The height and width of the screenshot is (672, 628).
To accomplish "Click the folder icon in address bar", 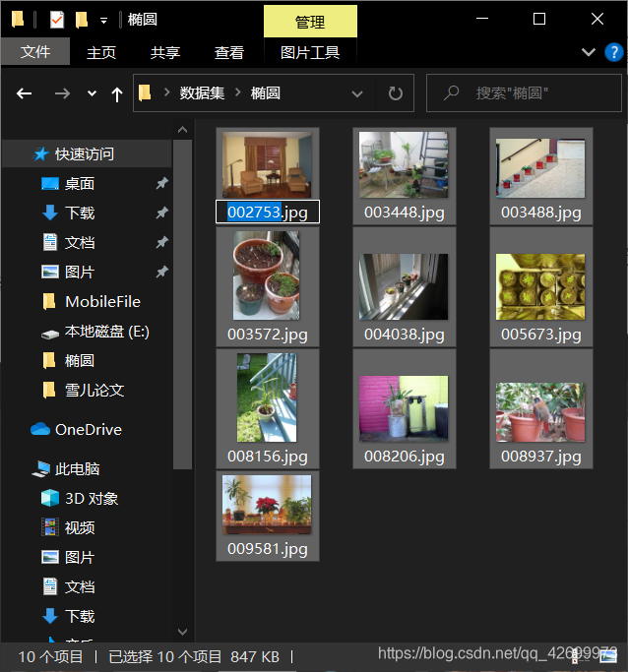I will (145, 93).
